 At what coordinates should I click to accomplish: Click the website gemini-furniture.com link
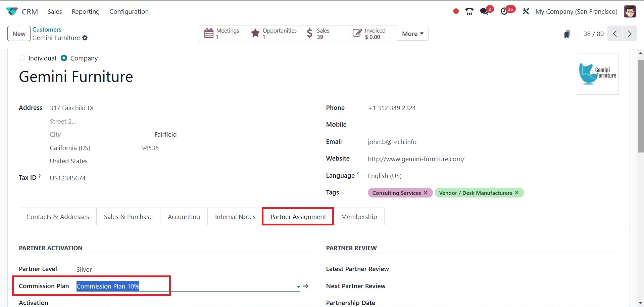[x=416, y=159]
